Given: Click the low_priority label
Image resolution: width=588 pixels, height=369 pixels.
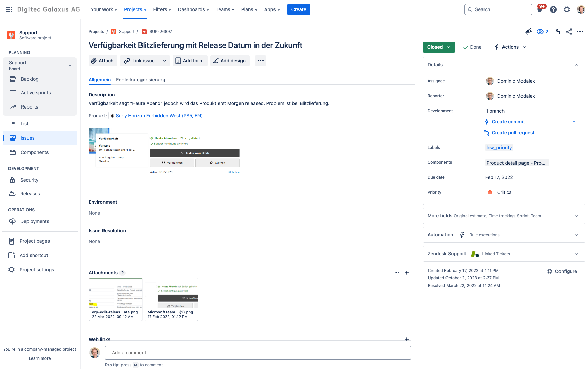Looking at the screenshot, I should tap(499, 148).
